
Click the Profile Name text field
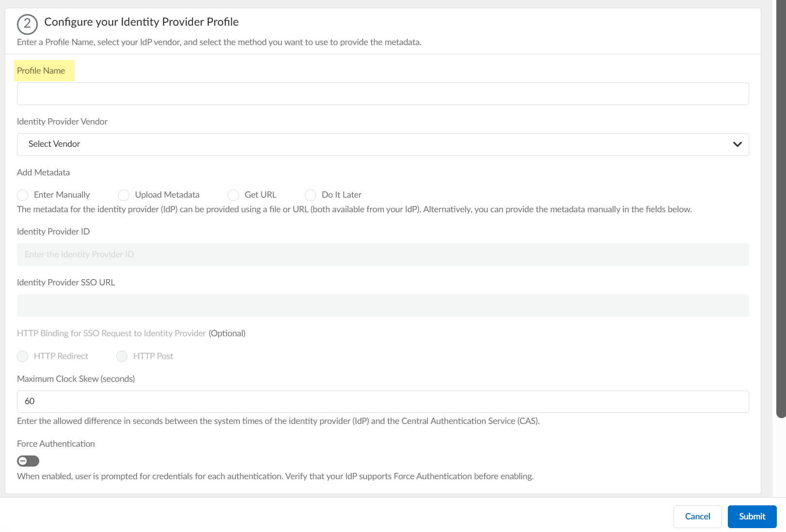coord(382,94)
